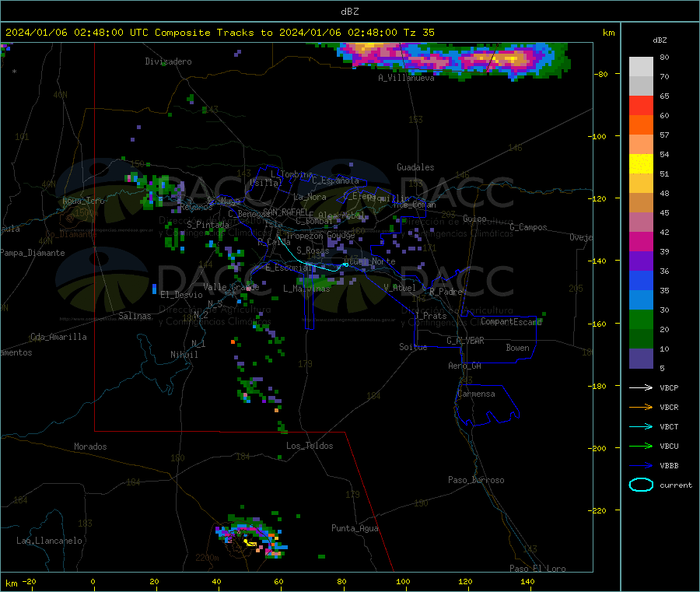Viewport: 700px width, 592px height.
Task: Click the Aero_GA label
Action: point(464,366)
